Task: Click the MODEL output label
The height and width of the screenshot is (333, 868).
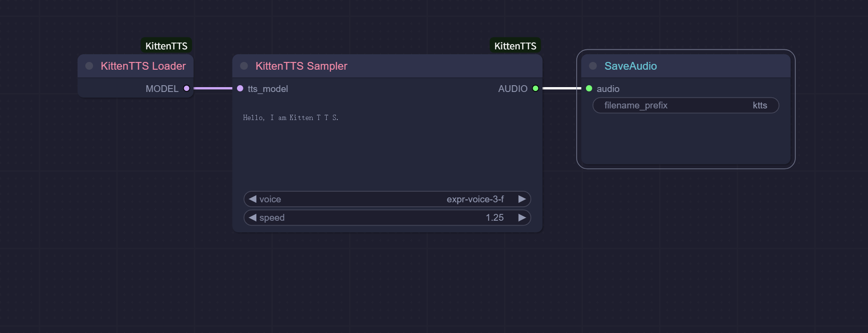Action: pos(162,89)
